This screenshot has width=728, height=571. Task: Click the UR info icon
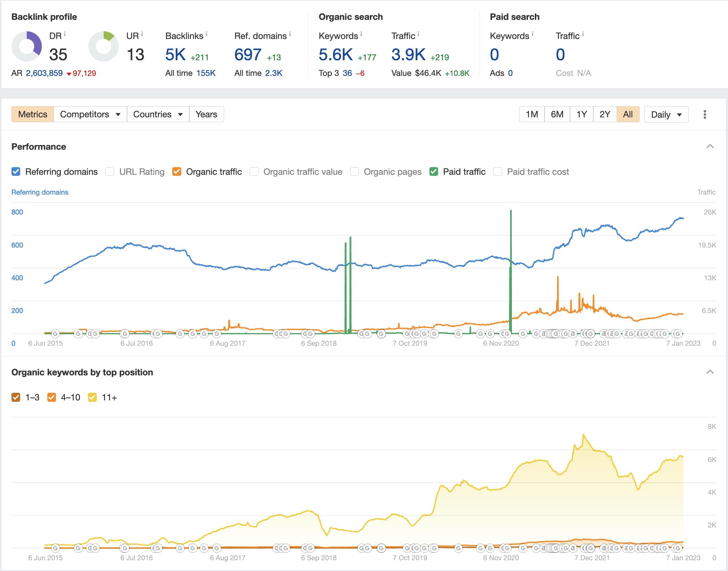point(142,34)
